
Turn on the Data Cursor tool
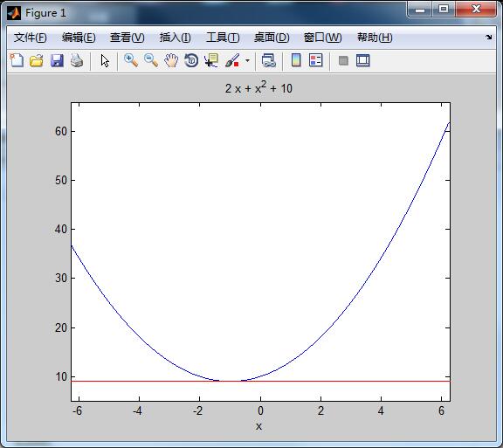coord(211,60)
